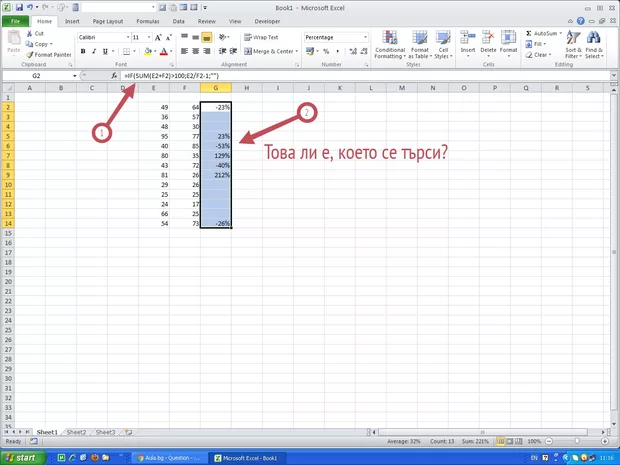
Task: Click the Fill button in Editing
Action: pos(536,44)
